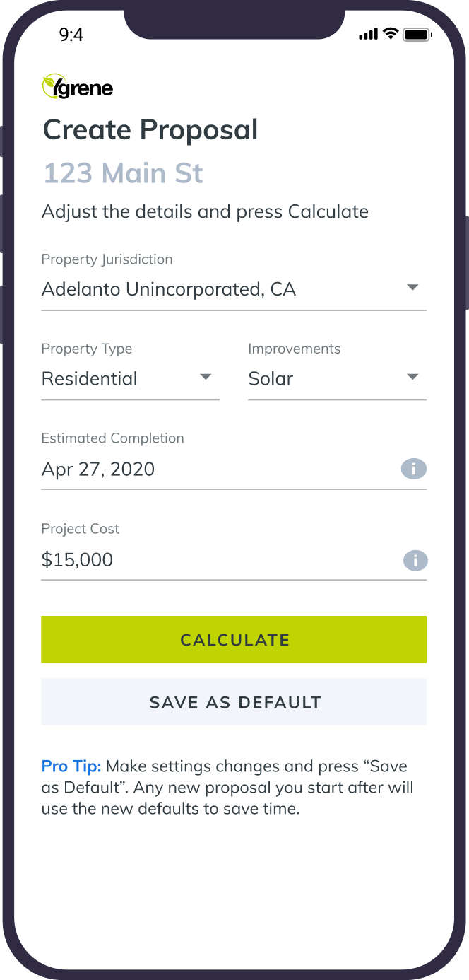Select the Adelanto Unincorporated, CA value
The height and width of the screenshot is (980, 469).
click(169, 289)
